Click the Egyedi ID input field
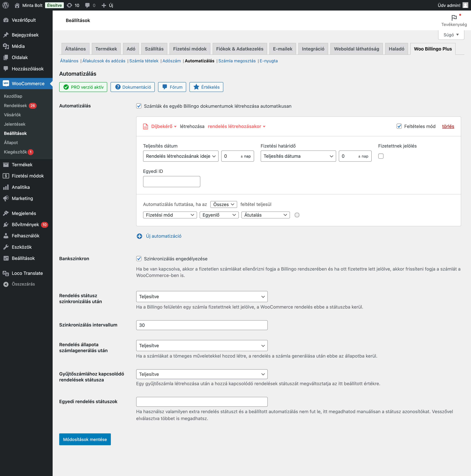Image resolution: width=471 pixels, height=476 pixels. [172, 181]
